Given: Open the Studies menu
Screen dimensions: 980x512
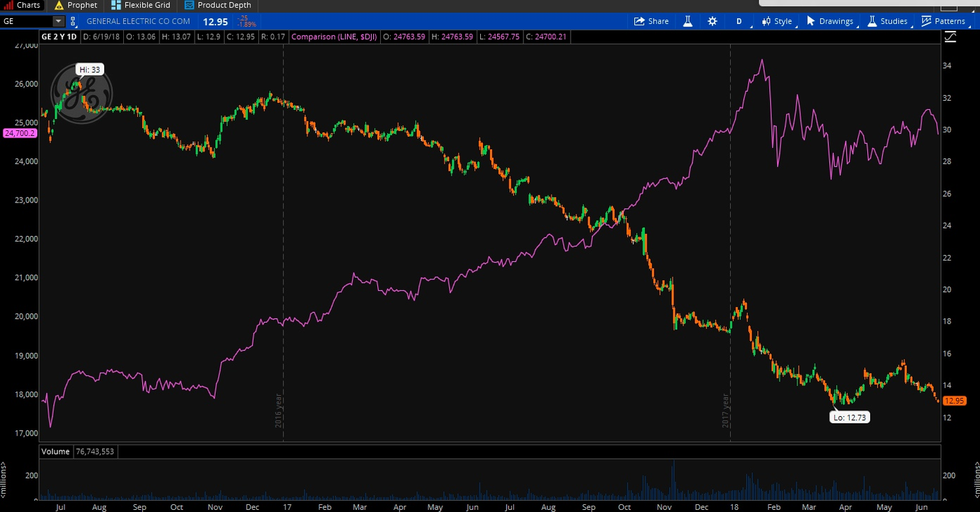Looking at the screenshot, I should (x=887, y=21).
